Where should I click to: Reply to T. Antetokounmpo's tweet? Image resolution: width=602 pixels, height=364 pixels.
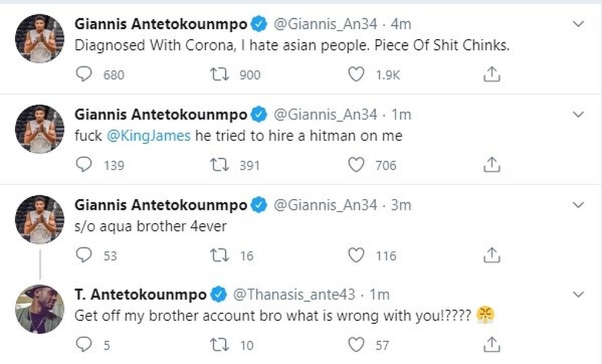[85, 345]
